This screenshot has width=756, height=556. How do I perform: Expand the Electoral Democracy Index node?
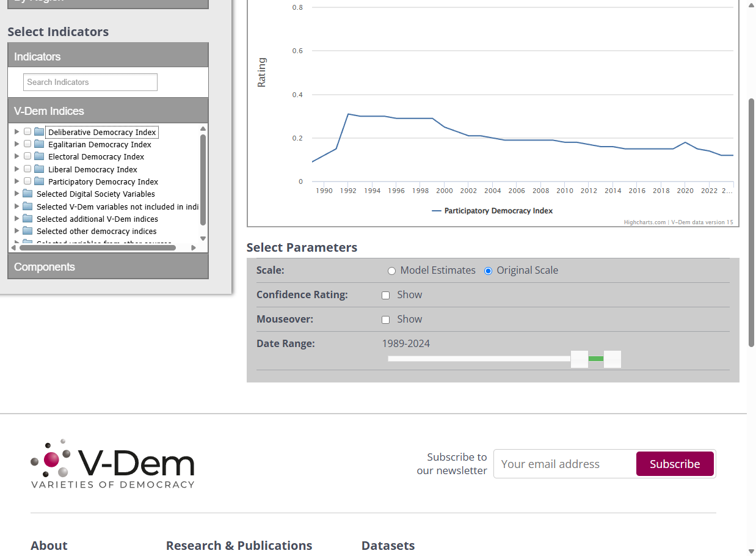pos(16,156)
